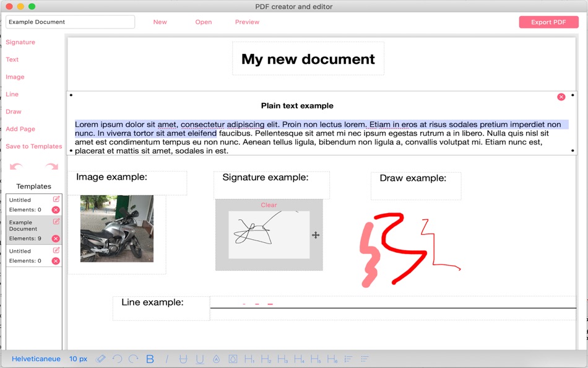The width and height of the screenshot is (588, 368).
Task: Click the pink undo arrow in sidebar
Action: click(x=16, y=166)
